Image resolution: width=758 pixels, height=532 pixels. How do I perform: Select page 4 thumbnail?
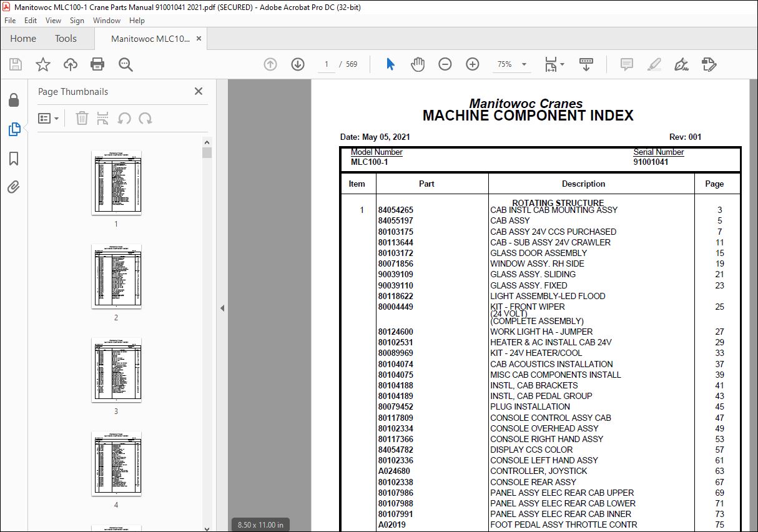pos(116,463)
